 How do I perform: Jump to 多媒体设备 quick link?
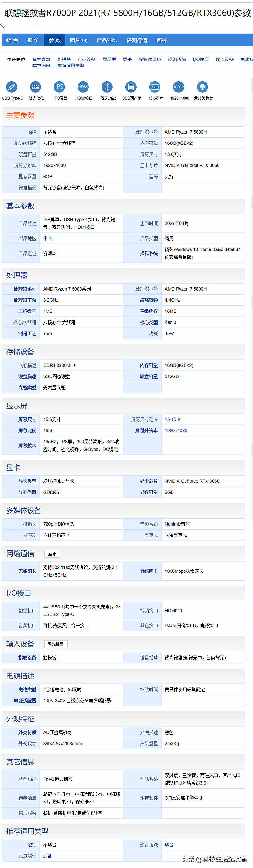pyautogui.click(x=150, y=59)
